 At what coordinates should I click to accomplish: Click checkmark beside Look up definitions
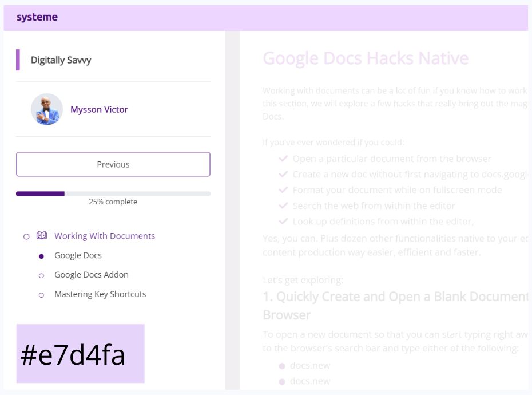[283, 222]
